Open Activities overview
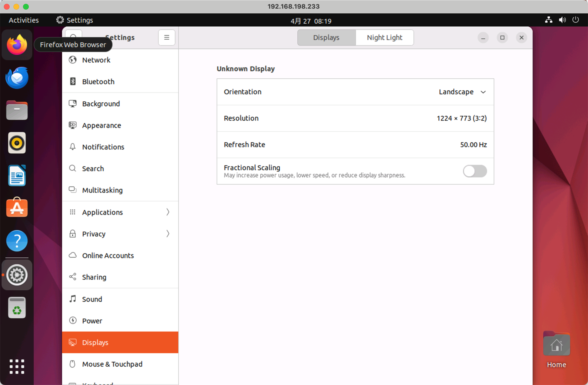The image size is (588, 385). [24, 20]
